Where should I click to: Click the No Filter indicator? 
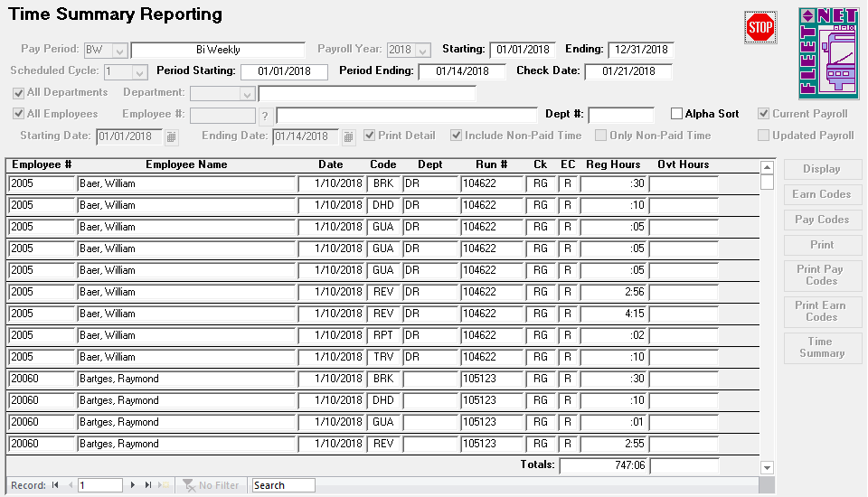pyautogui.click(x=212, y=485)
